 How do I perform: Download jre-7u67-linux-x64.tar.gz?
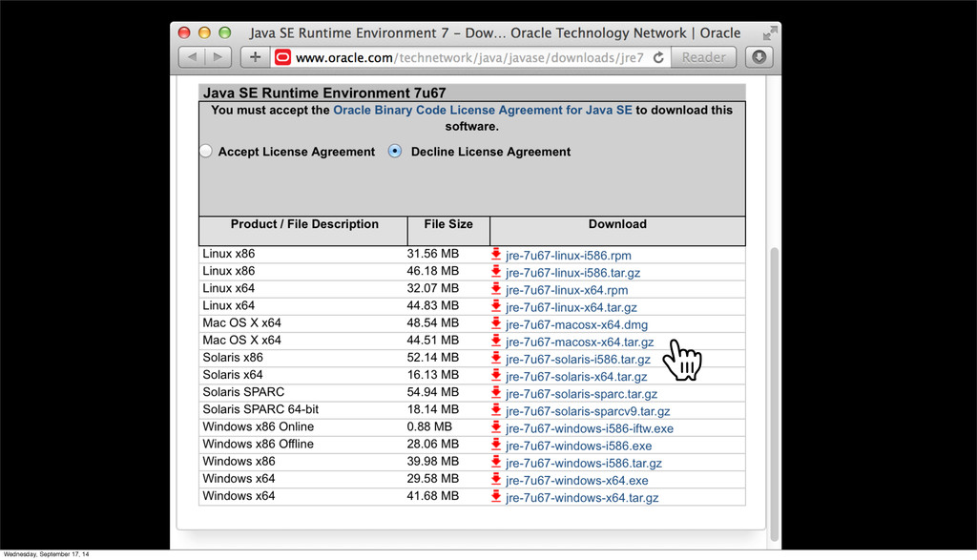[571, 307]
